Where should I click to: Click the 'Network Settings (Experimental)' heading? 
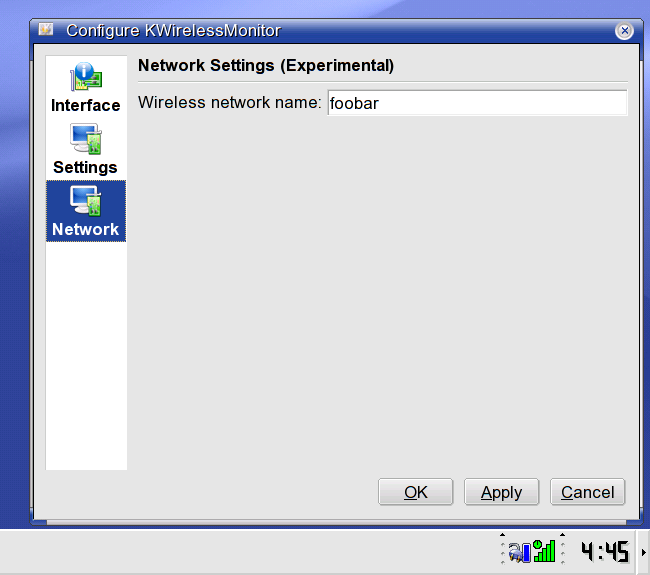tap(266, 66)
